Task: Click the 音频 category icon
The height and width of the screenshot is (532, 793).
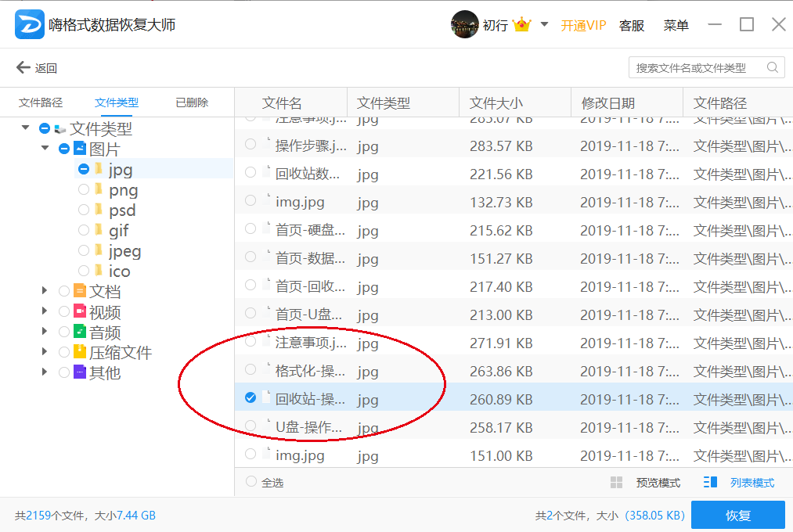Action: pyautogui.click(x=80, y=331)
